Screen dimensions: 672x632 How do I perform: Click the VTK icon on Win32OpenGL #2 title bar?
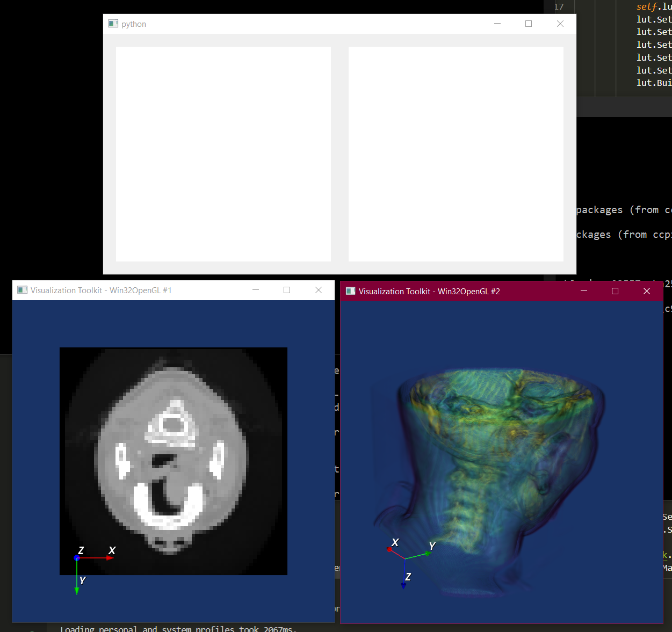(x=351, y=291)
